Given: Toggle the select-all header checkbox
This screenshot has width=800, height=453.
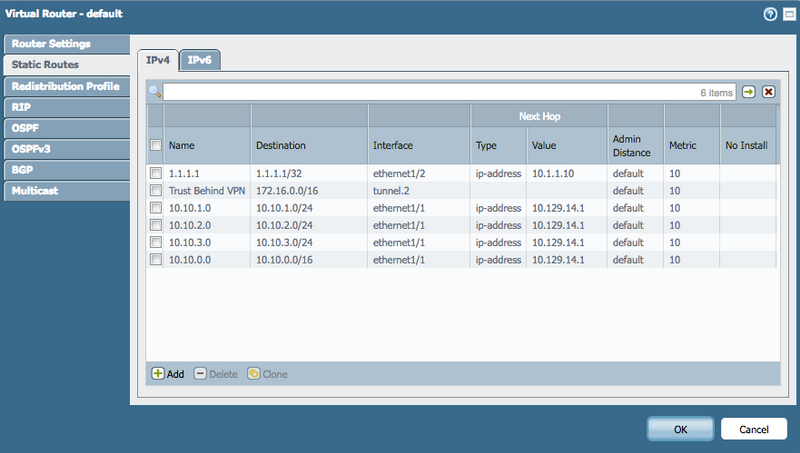Looking at the screenshot, I should 155,145.
